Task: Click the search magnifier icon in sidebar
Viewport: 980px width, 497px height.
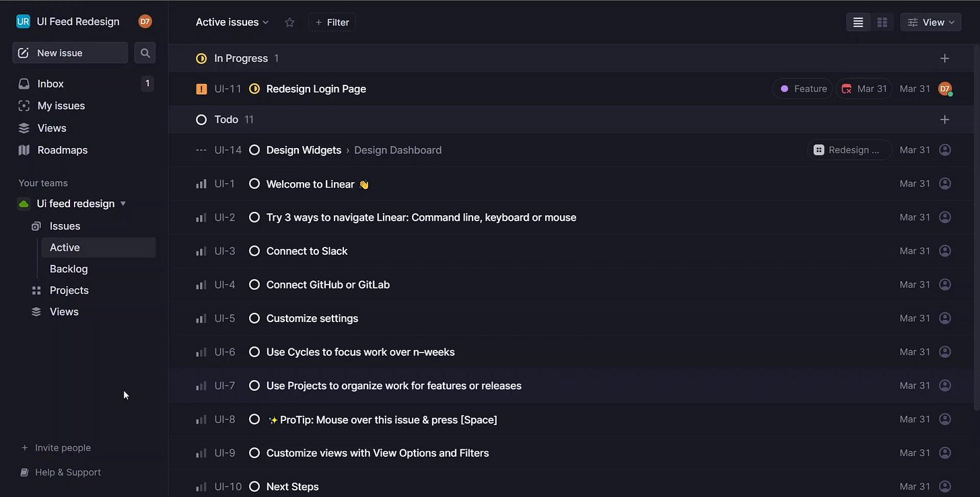Action: tap(145, 53)
